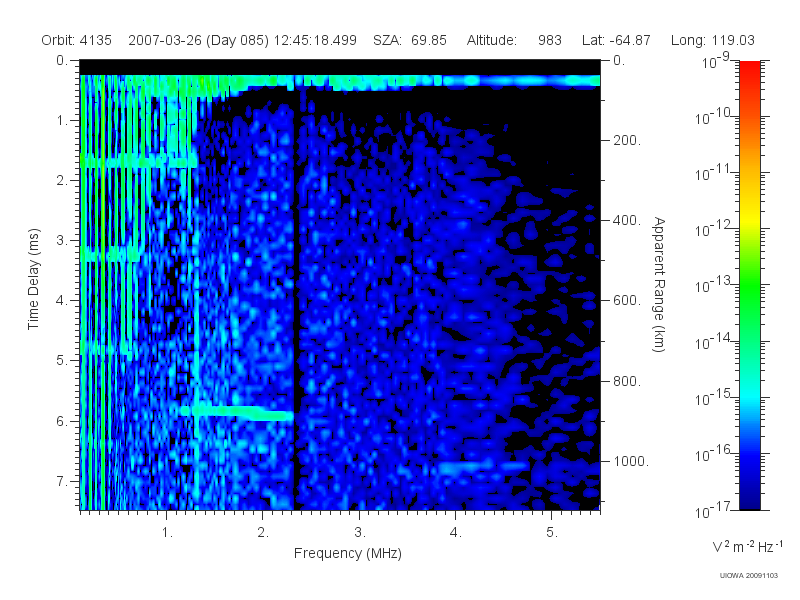Click the color bar unit label 'V² m⁻² Hz⁻¹'
Image resolution: width=800 pixels, height=600 pixels.
click(x=747, y=546)
